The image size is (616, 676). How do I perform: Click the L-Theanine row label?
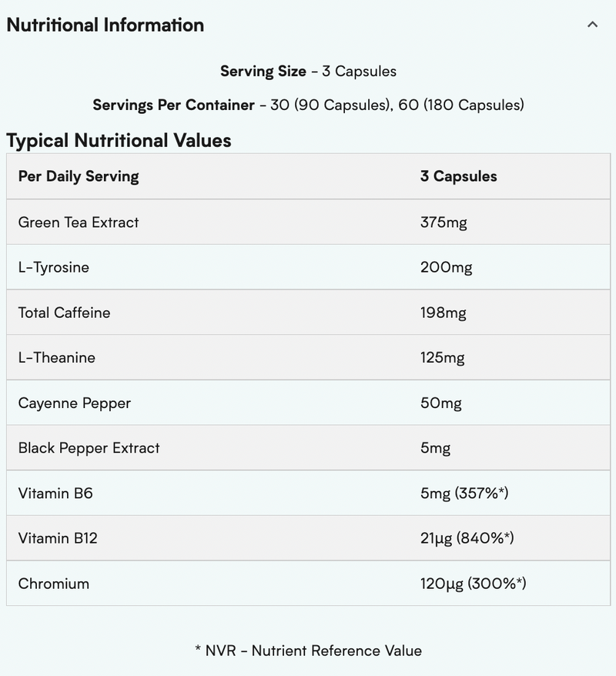(57, 358)
